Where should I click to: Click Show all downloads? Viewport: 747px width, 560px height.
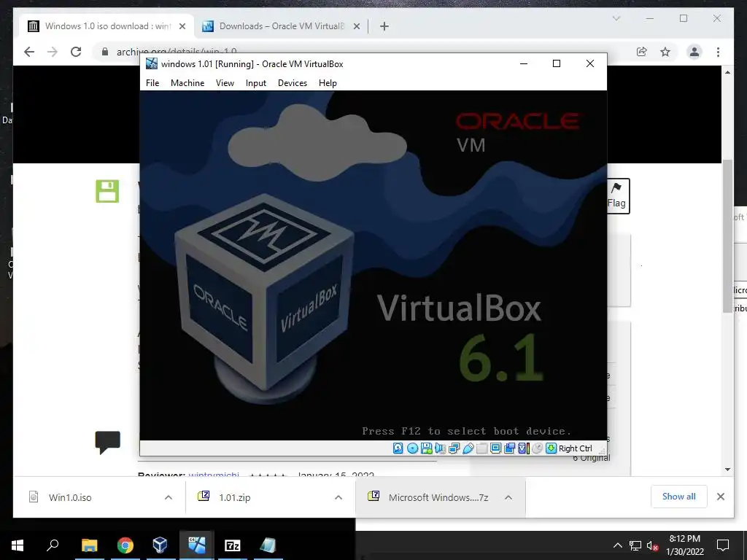pos(679,497)
